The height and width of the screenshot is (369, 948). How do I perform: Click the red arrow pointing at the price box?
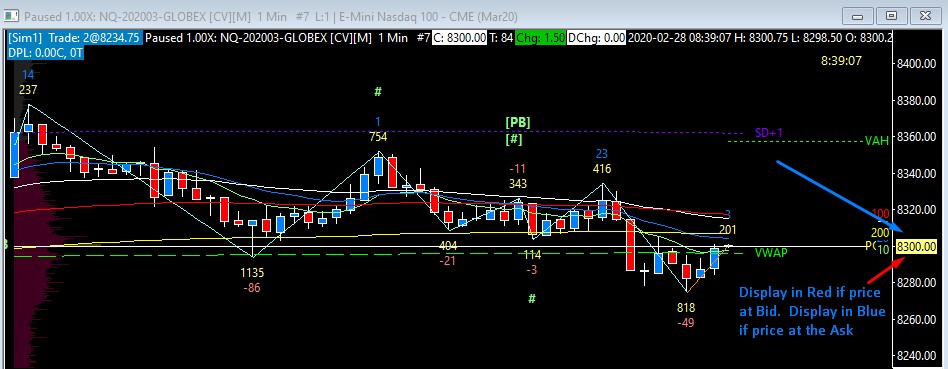[x=887, y=270]
